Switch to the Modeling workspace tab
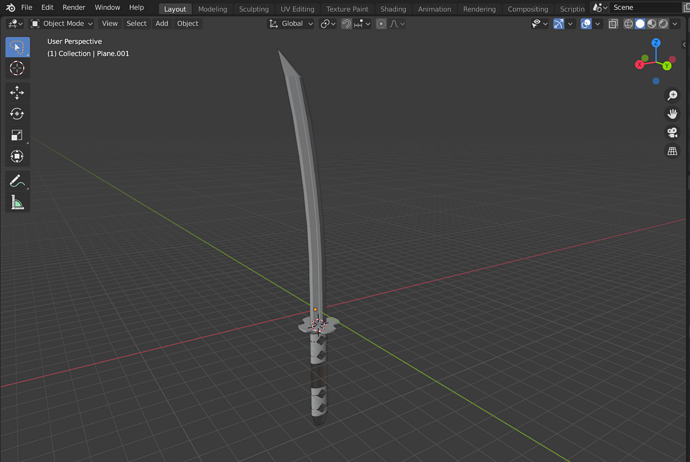690x462 pixels. (213, 9)
